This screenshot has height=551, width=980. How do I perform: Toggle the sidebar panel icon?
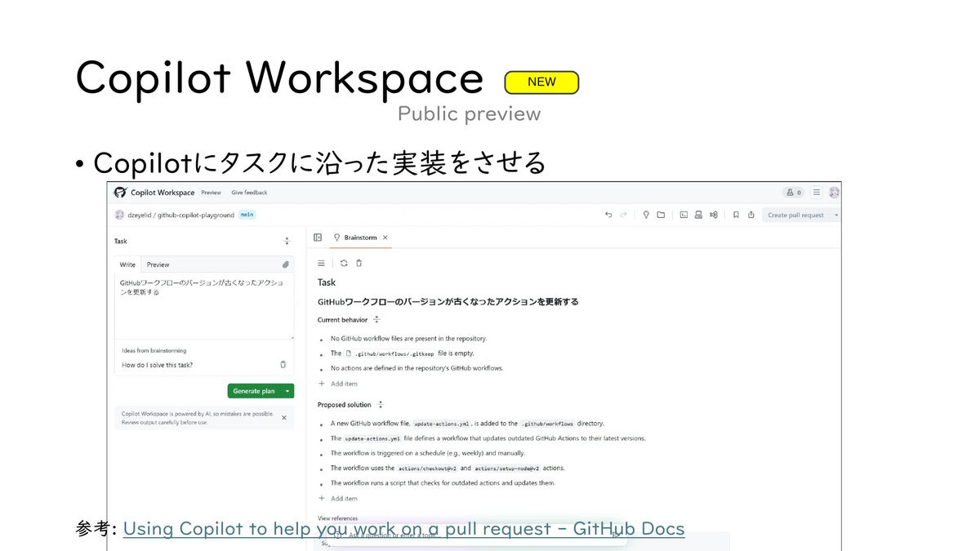click(x=318, y=238)
